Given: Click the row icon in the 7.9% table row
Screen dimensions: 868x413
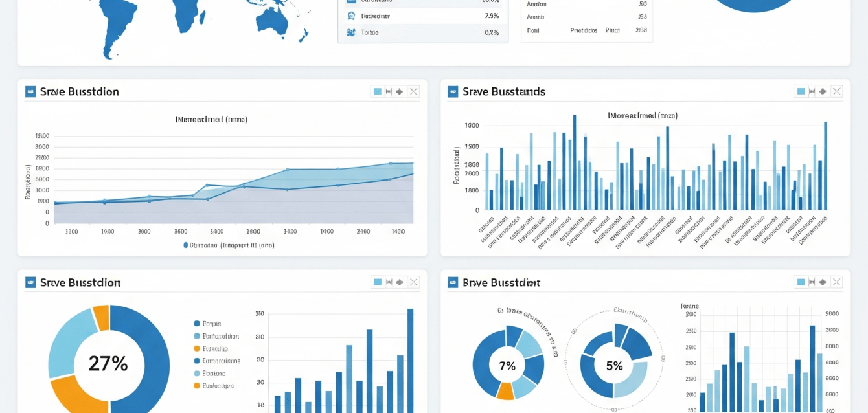Looking at the screenshot, I should pos(351,16).
